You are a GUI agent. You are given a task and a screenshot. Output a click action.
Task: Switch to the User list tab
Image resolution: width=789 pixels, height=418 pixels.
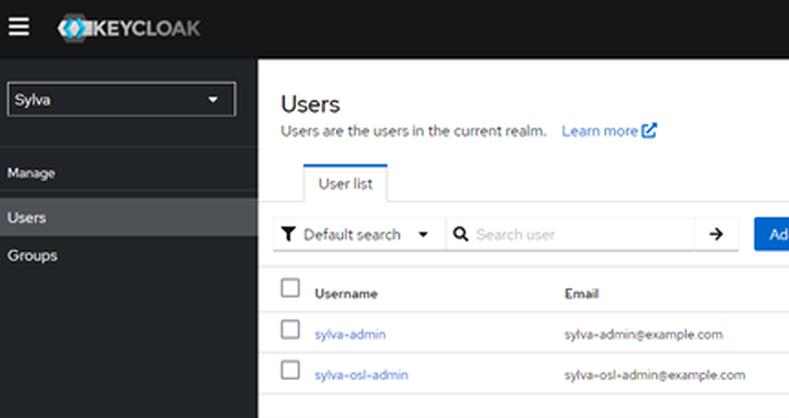[x=345, y=184]
